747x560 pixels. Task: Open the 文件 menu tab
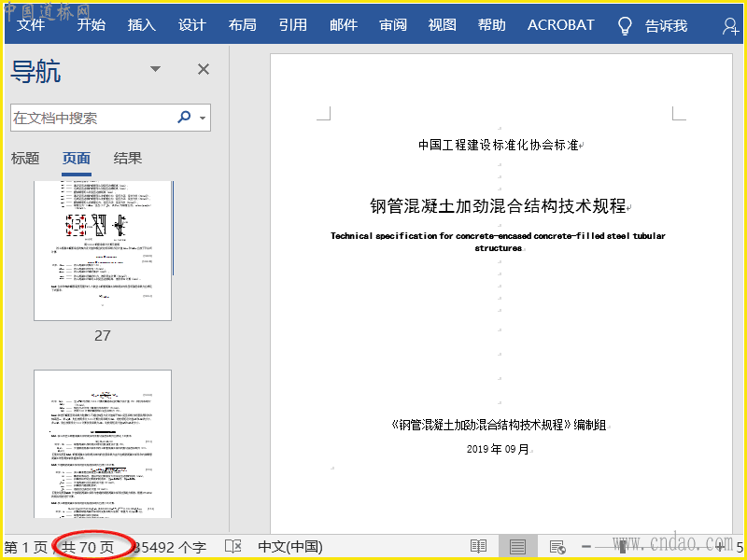31,25
